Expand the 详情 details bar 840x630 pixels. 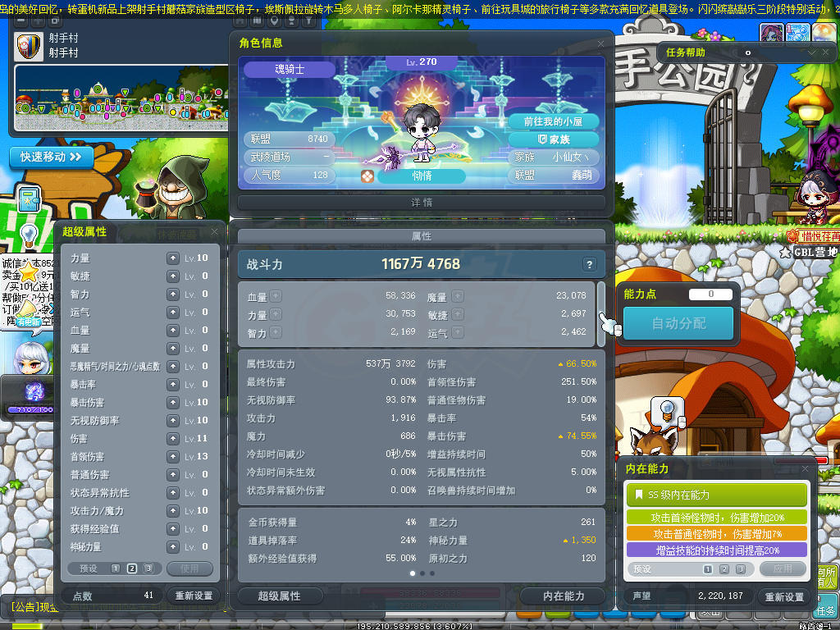coord(422,203)
